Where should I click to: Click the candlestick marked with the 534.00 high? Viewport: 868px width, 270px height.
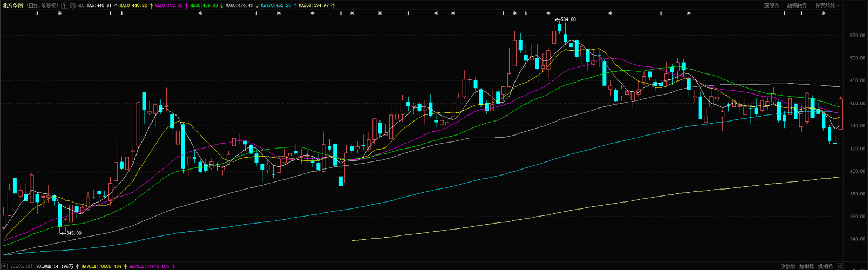(x=554, y=33)
